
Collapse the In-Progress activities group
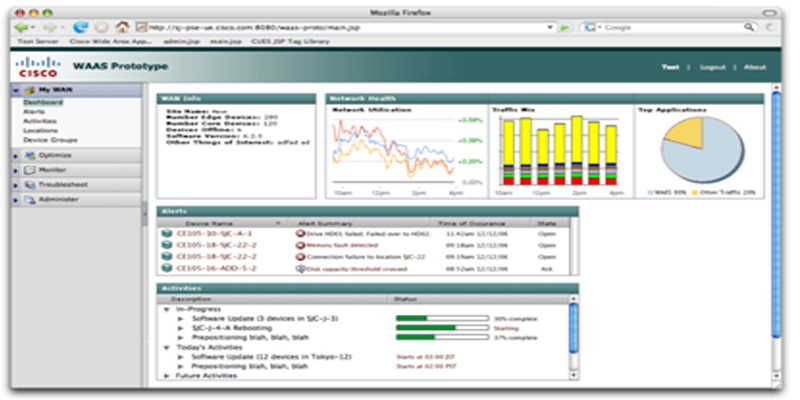tap(166, 309)
